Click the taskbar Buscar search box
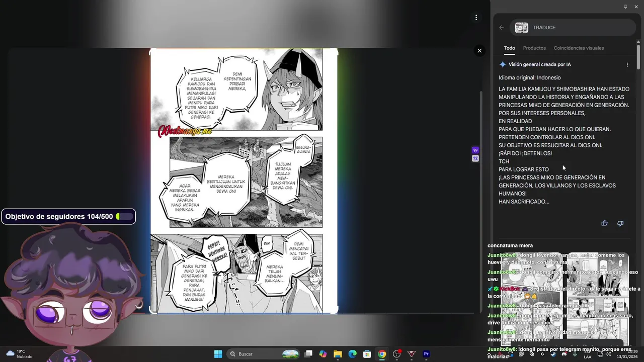The image size is (644, 362). click(x=263, y=354)
